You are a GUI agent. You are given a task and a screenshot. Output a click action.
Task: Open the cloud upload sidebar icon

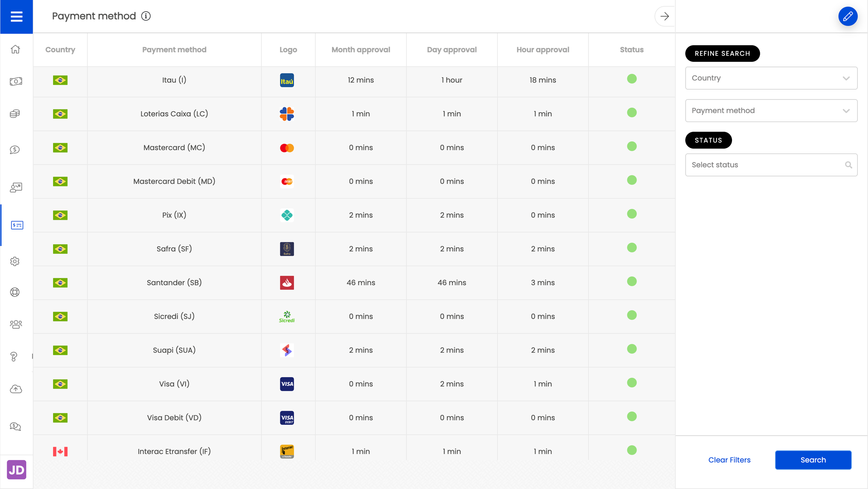pos(15,389)
